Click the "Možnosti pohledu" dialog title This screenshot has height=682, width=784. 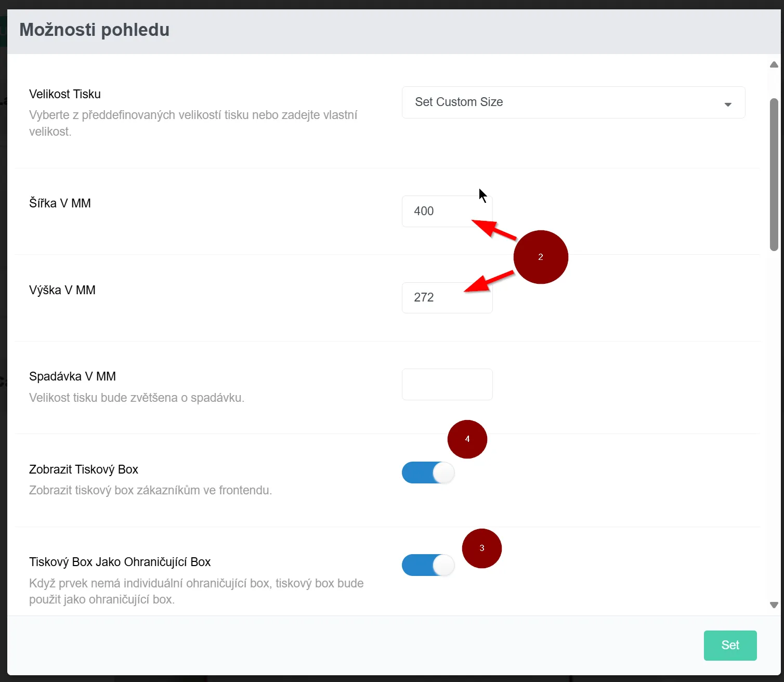[x=95, y=30]
